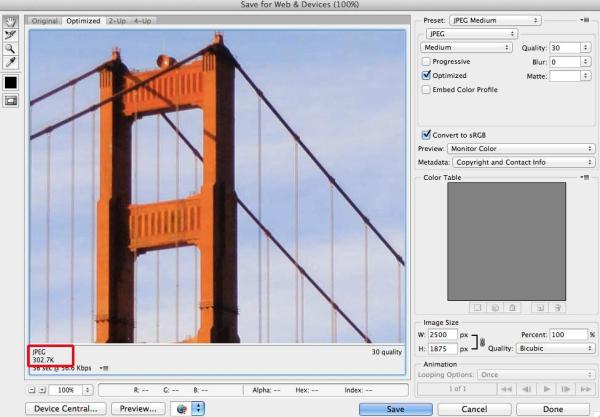
Task: Open Device Central
Action: coord(66,408)
